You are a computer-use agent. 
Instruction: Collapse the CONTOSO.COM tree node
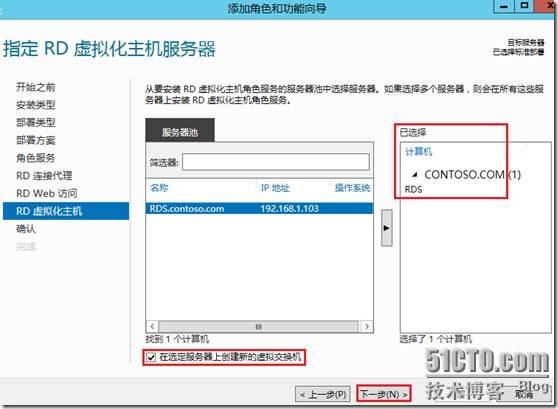click(x=415, y=174)
